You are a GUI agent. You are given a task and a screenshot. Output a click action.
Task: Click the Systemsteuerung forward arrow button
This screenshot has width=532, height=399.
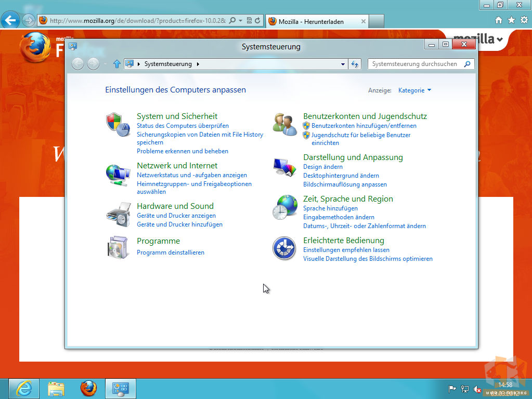click(93, 64)
